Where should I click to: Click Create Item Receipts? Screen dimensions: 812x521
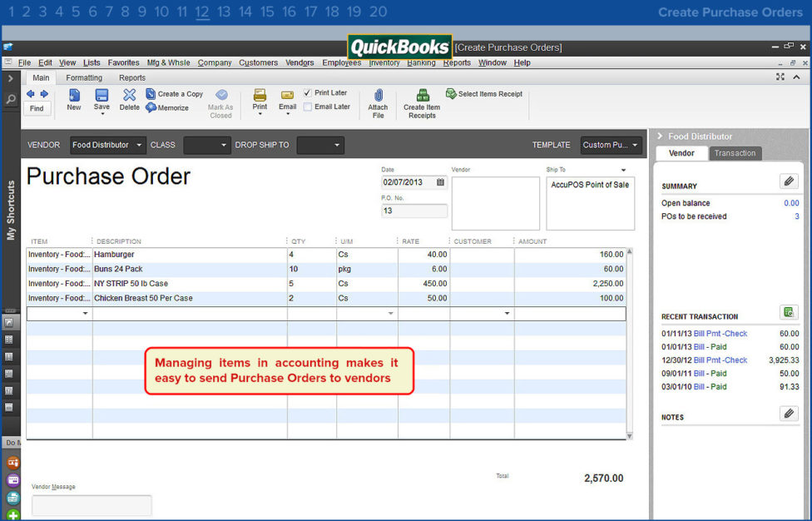[x=422, y=103]
